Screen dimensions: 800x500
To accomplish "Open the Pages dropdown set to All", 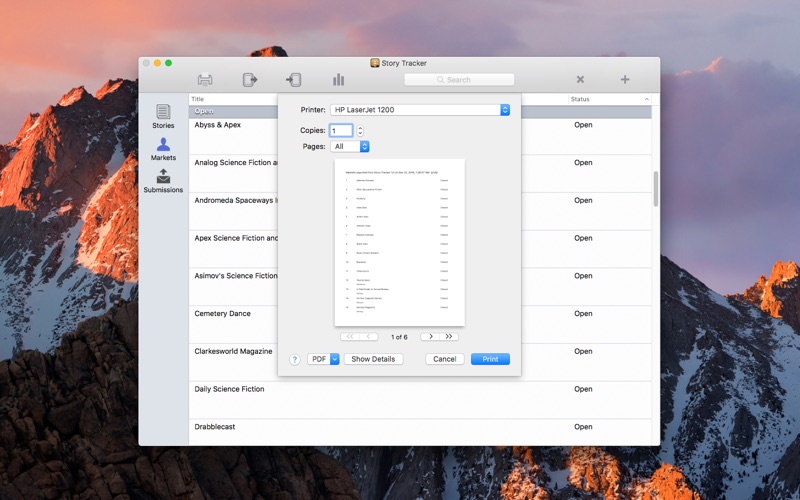I will coord(350,146).
